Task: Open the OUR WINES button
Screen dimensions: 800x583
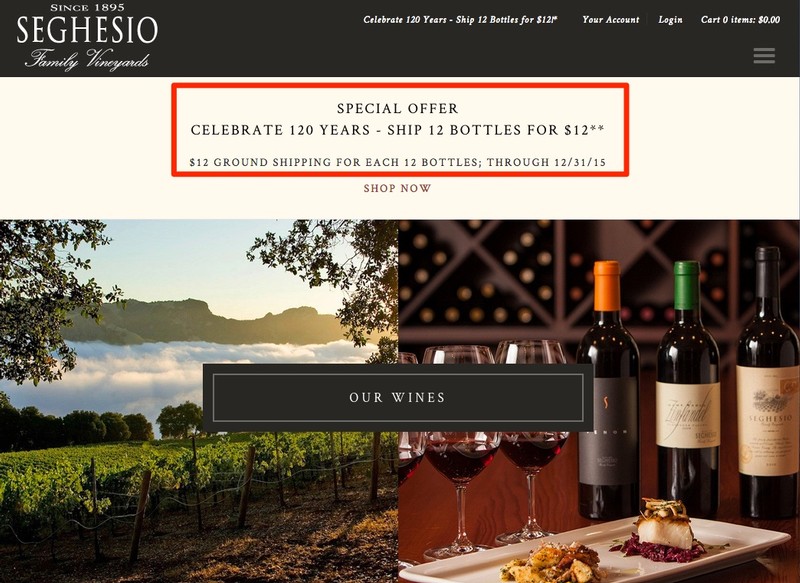Action: [x=398, y=397]
